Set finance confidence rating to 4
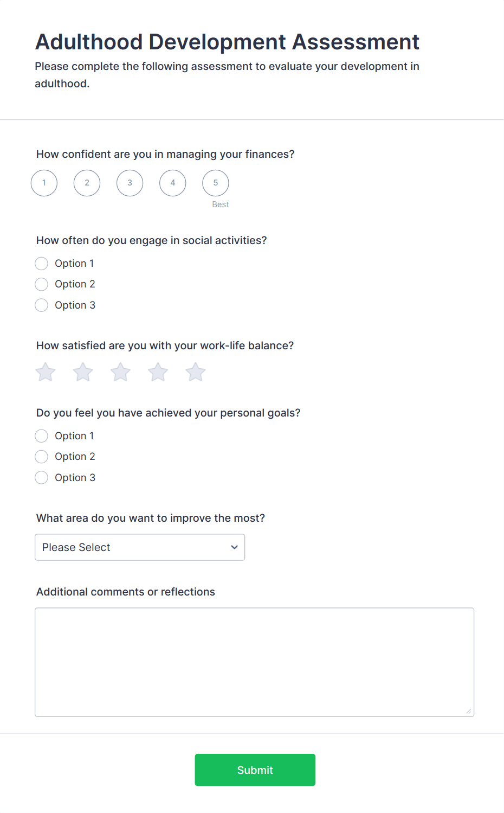This screenshot has height=813, width=504. coord(173,183)
